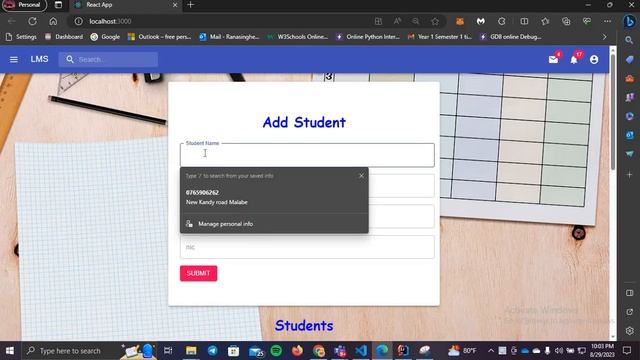This screenshot has height=360, width=640.
Task: Open Windows Start menu
Action: [x=10, y=351]
